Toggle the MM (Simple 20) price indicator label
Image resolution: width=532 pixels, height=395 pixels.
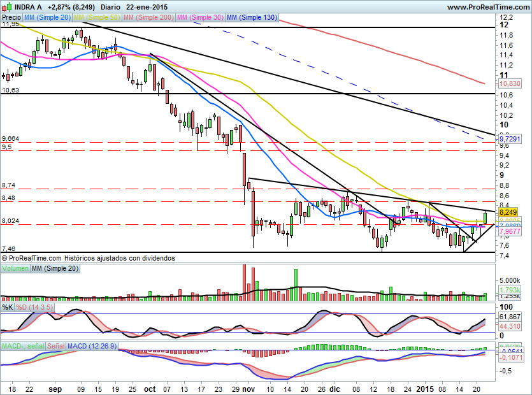[48, 18]
